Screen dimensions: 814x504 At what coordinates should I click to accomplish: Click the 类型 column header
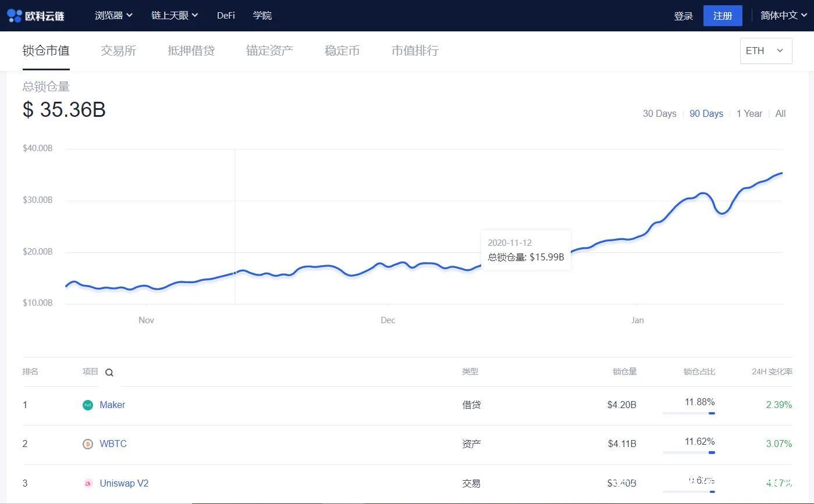[x=470, y=371]
